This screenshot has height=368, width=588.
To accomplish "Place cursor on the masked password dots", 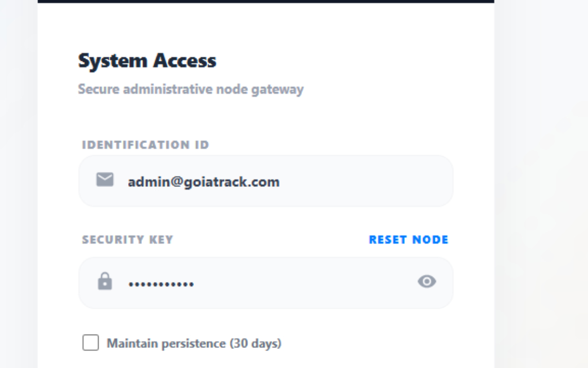I will 161,284.
